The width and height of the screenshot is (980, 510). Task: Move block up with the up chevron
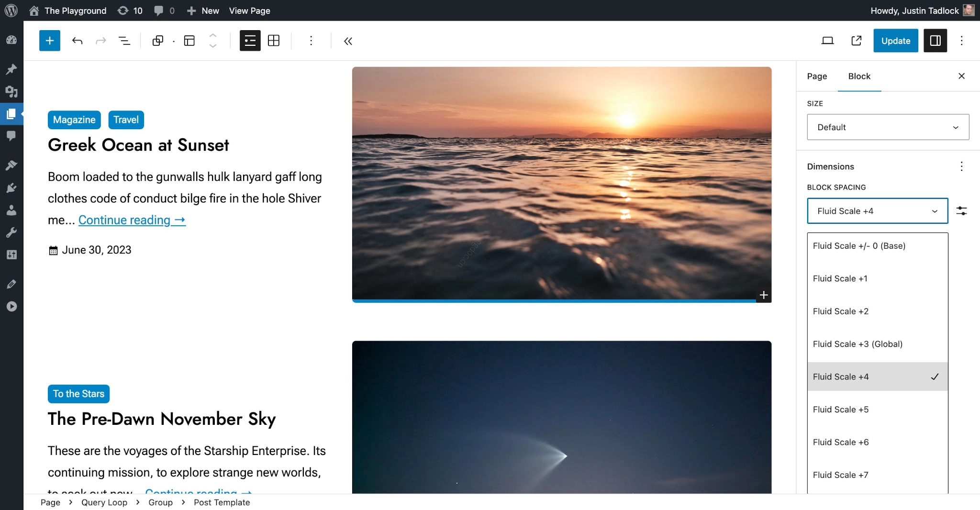213,35
